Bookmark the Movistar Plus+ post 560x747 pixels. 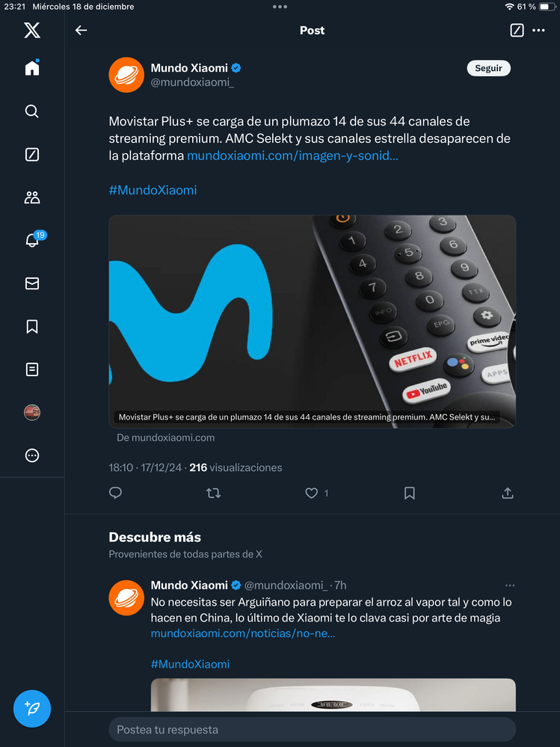coord(410,493)
